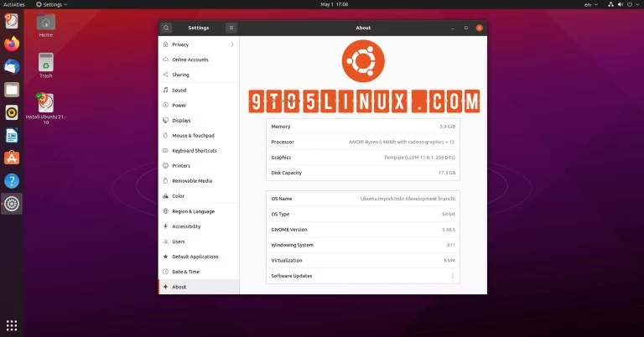Open Software Updates row chevron
Viewport: 644px width, 337px height.
[x=452, y=276]
